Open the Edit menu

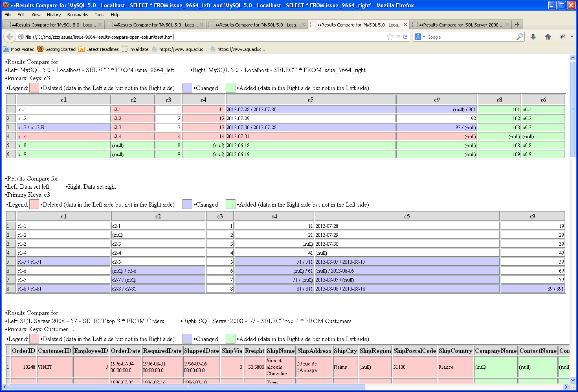21,15
